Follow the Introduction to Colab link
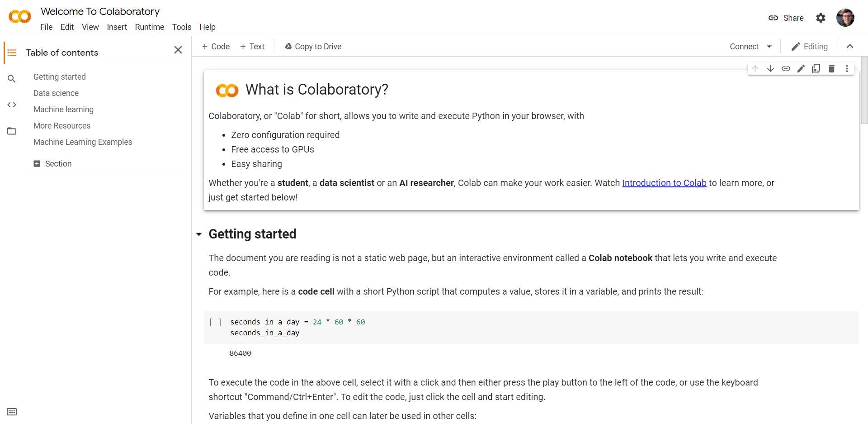 click(664, 183)
